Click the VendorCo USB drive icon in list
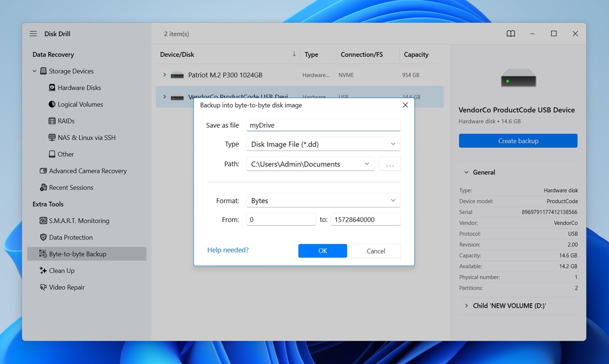 [177, 97]
